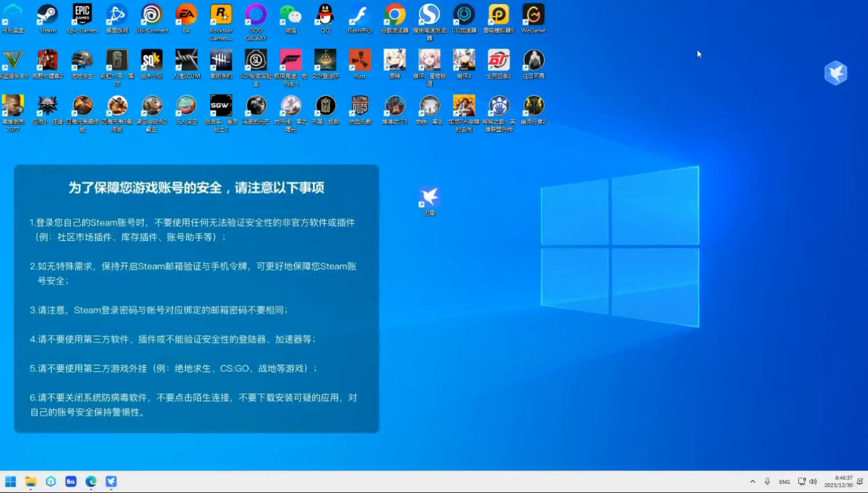Open the Windows Start menu

(10, 482)
